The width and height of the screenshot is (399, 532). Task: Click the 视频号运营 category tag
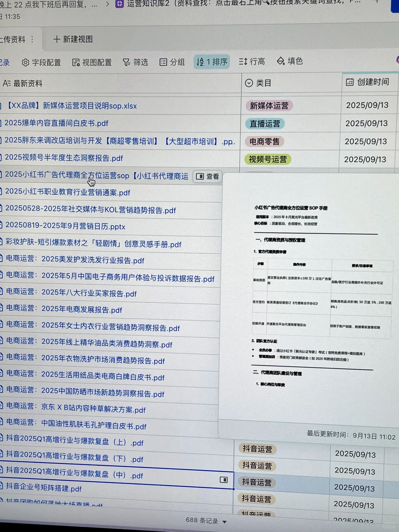click(x=267, y=159)
